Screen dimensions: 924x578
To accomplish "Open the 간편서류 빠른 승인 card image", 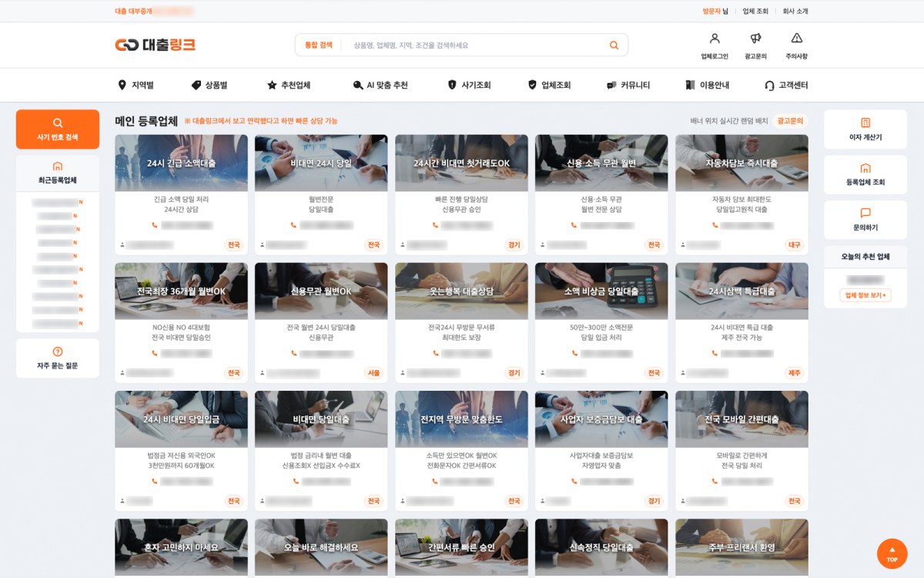I will coord(461,547).
